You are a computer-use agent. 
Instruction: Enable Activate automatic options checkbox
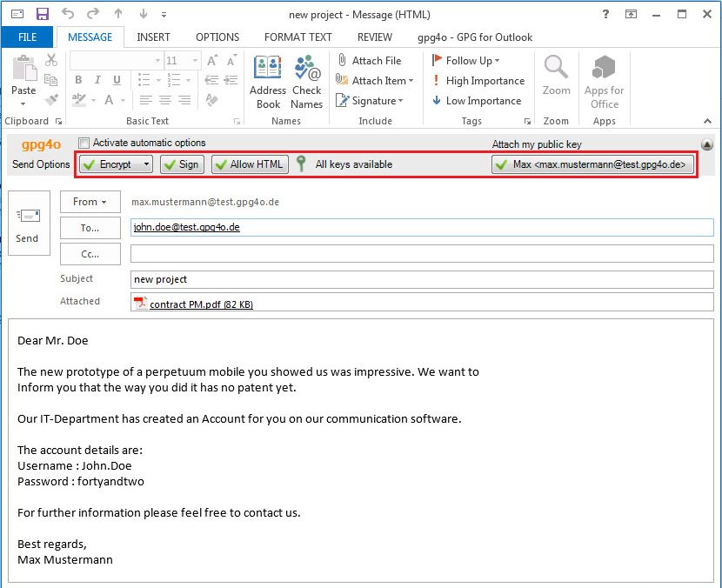pos(84,143)
